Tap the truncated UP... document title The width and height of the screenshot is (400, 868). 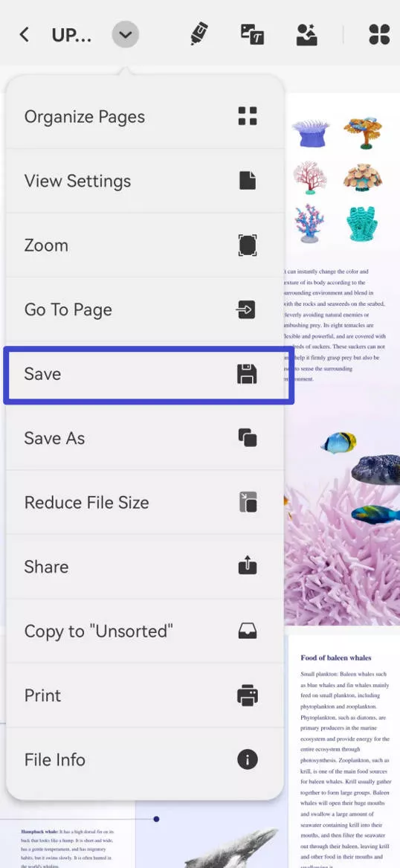coord(72,36)
